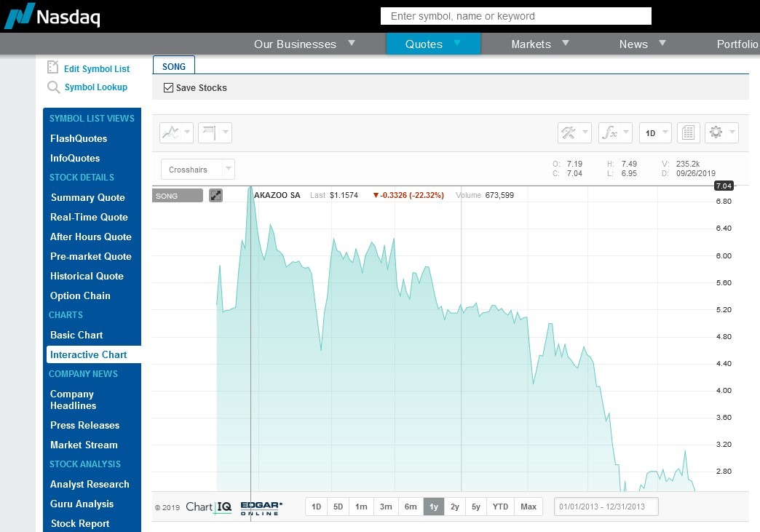Select the 5D range button

pyautogui.click(x=338, y=507)
